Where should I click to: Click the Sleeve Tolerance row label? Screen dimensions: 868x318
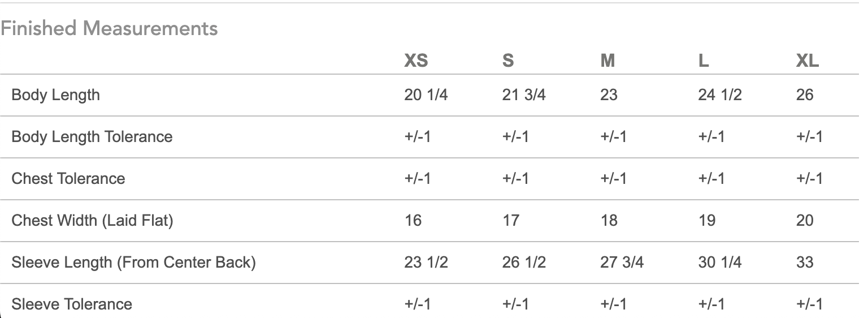(72, 304)
